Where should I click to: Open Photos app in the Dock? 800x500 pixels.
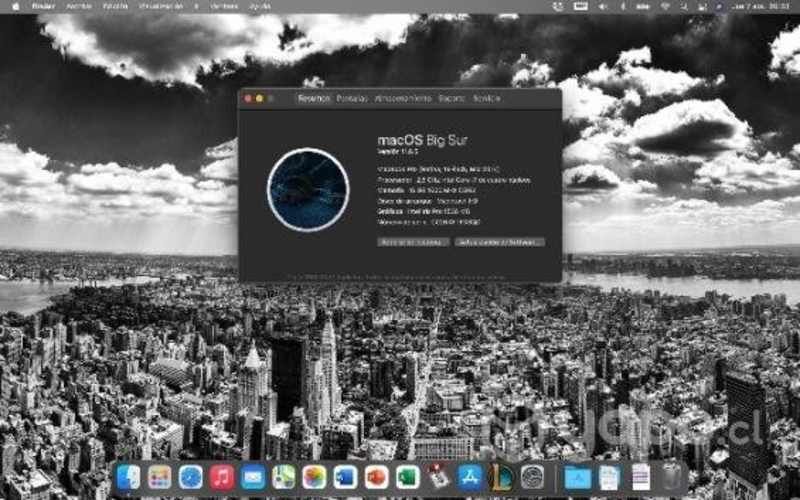pos(315,478)
